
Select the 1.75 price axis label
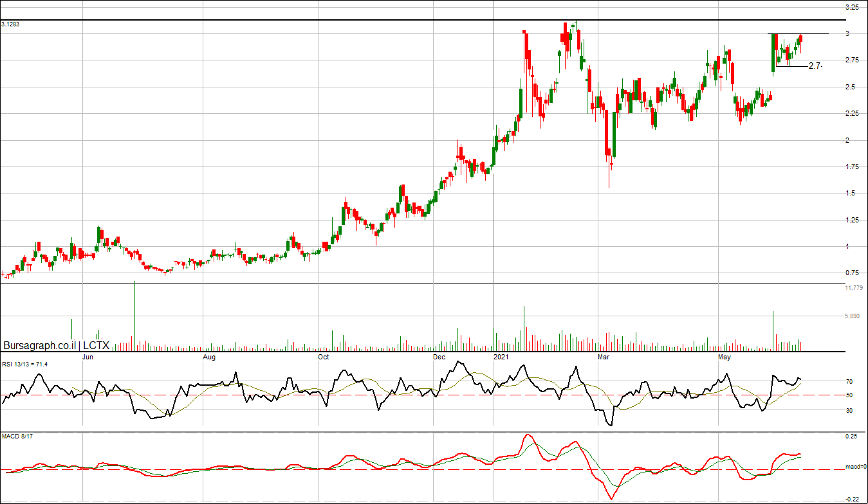click(x=852, y=167)
